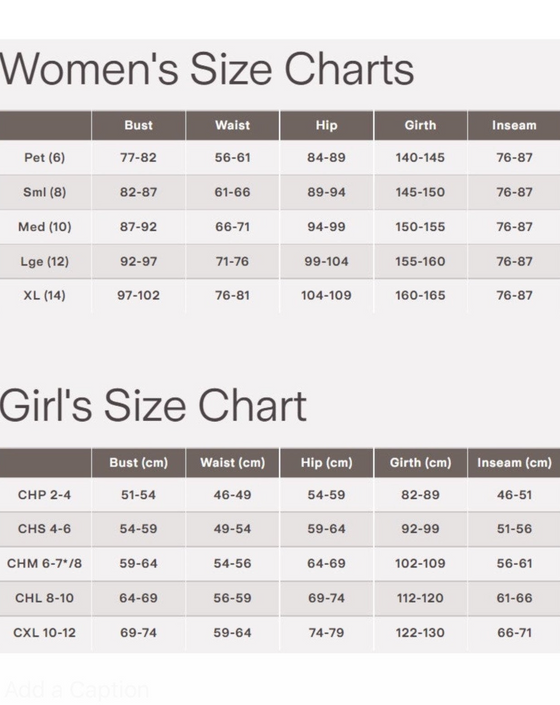Click the Hip (cm) header in girl's chart

(x=326, y=462)
